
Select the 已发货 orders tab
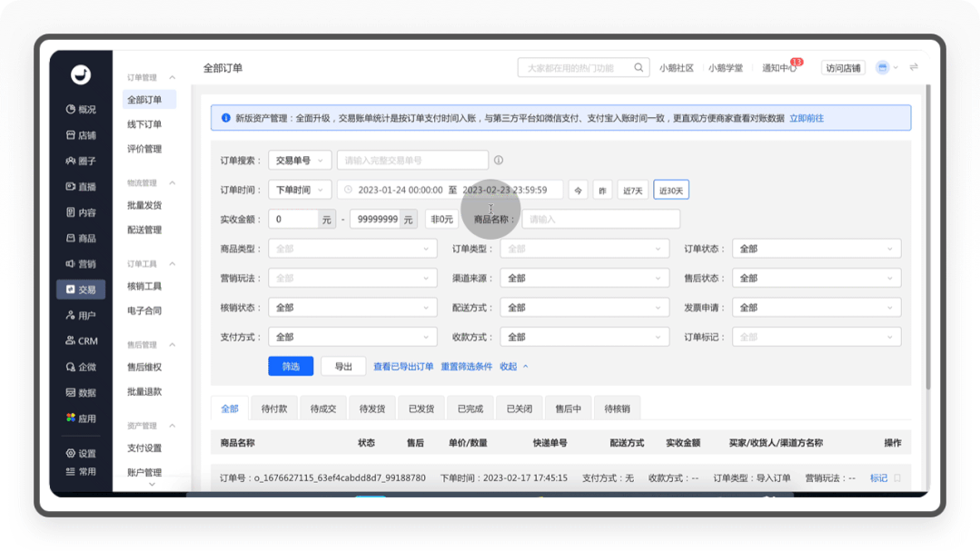pos(421,409)
